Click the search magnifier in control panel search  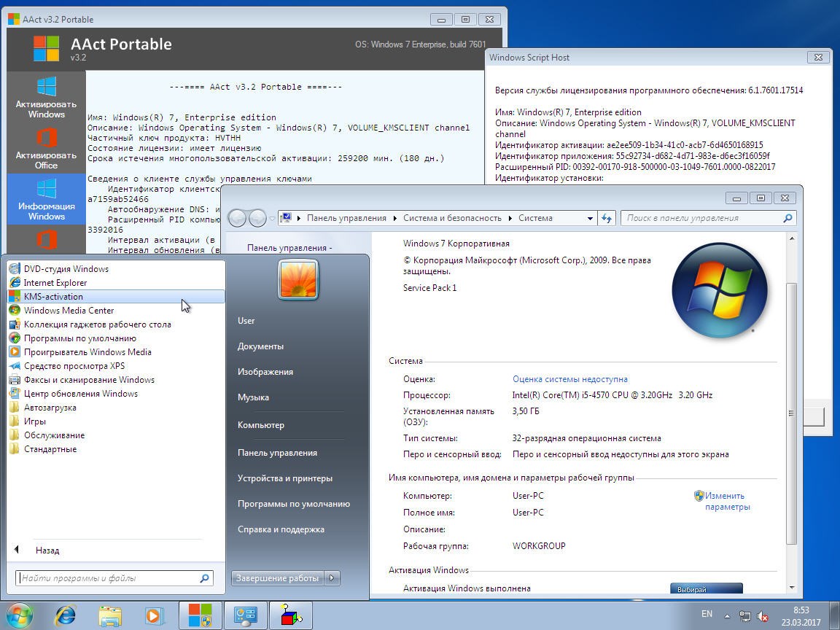[787, 218]
